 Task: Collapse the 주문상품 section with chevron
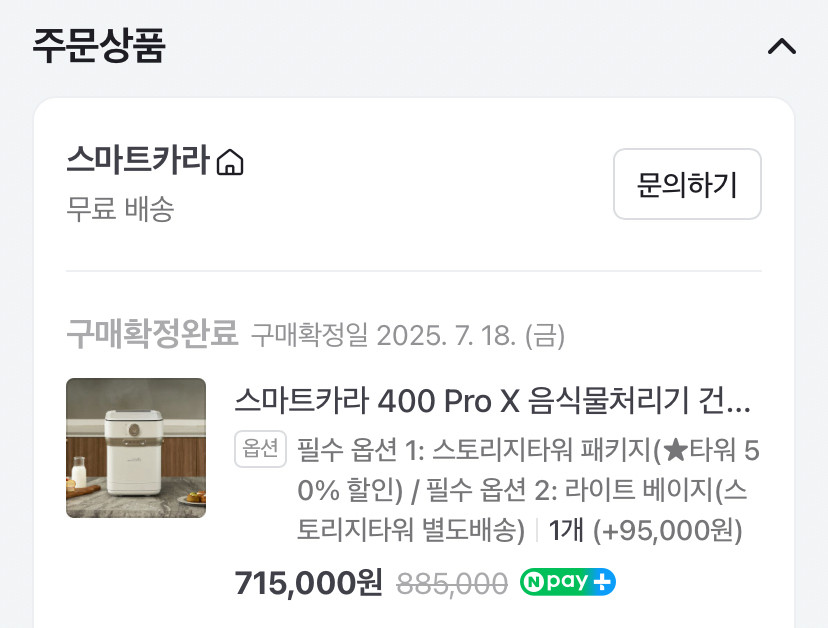click(x=782, y=46)
